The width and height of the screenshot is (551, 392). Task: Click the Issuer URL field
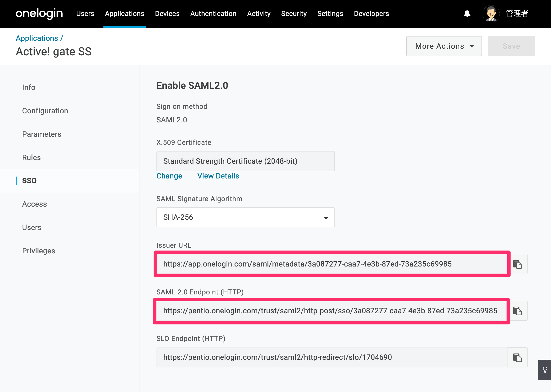tap(332, 264)
